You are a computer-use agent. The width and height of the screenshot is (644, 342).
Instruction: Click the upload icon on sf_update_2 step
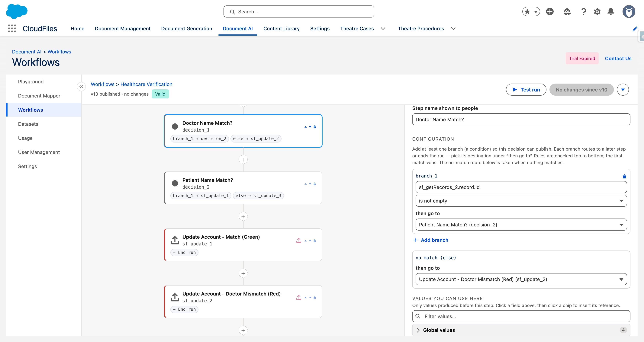[299, 297]
